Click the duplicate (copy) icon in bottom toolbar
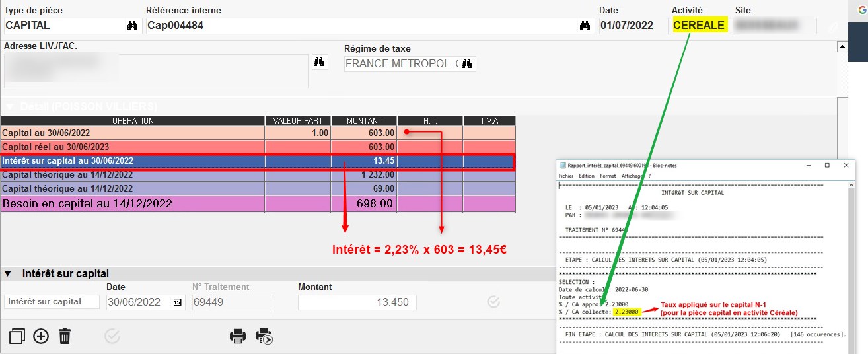 click(17, 336)
